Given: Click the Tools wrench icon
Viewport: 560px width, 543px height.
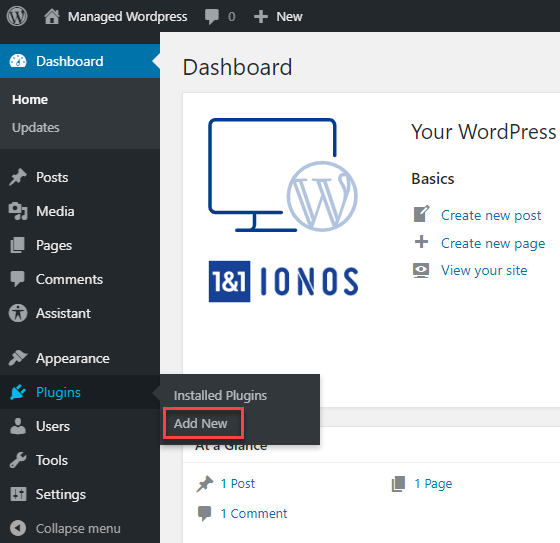Looking at the screenshot, I should click(x=18, y=460).
